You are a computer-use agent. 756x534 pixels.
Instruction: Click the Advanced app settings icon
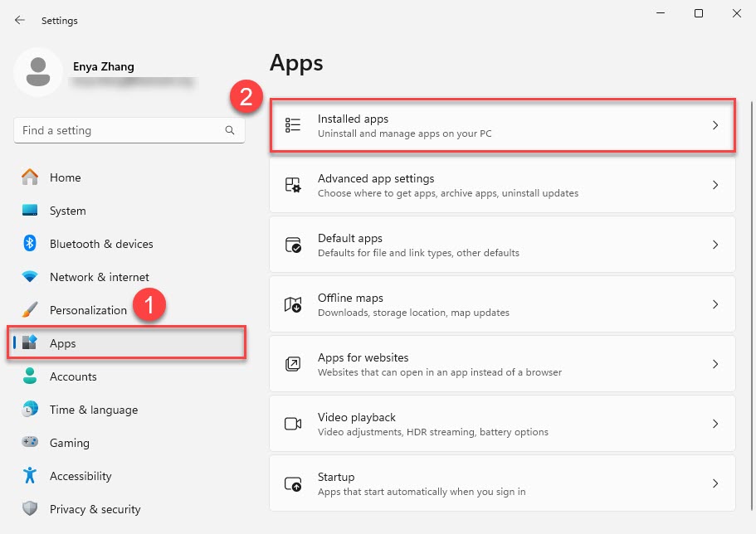tap(293, 185)
